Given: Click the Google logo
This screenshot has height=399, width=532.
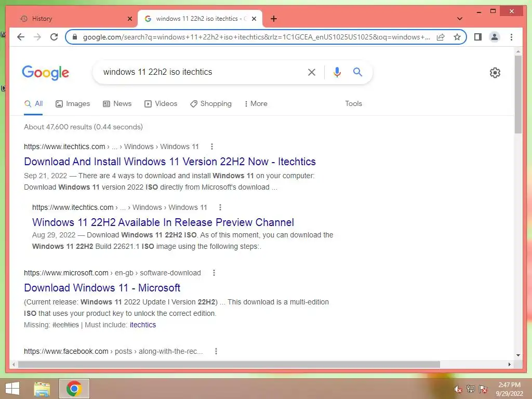Looking at the screenshot, I should click(x=46, y=72).
